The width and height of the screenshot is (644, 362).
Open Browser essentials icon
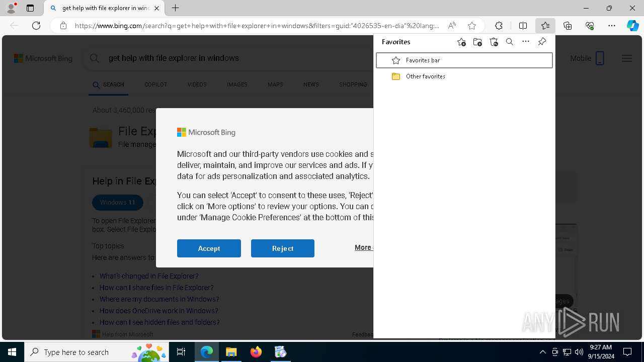pyautogui.click(x=590, y=26)
